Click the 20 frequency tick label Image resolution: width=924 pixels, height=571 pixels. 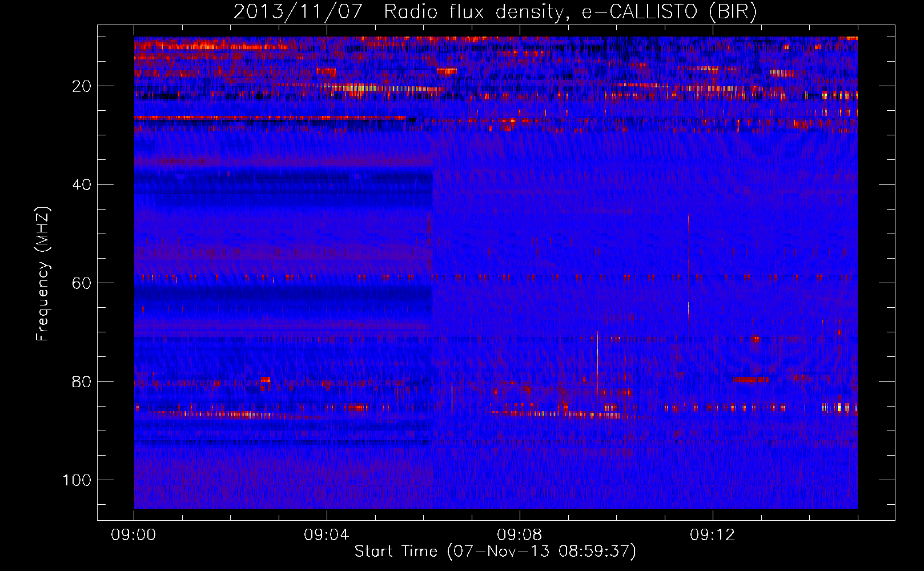coord(82,86)
